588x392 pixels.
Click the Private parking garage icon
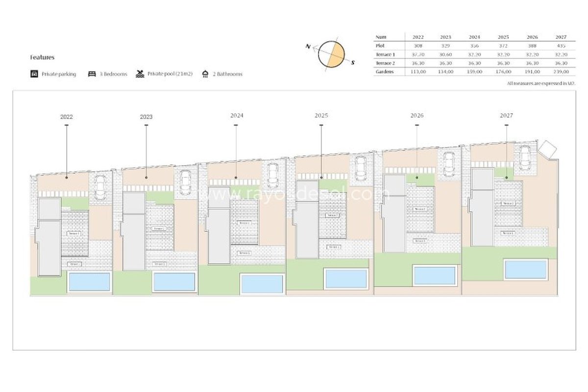[x=34, y=74]
